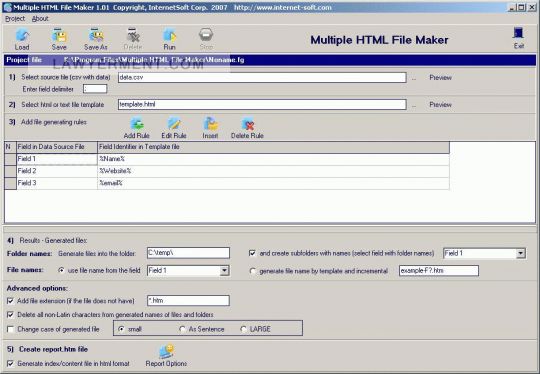Click the file extension field *.htm
The height and width of the screenshot is (374, 540).
[x=188, y=301]
